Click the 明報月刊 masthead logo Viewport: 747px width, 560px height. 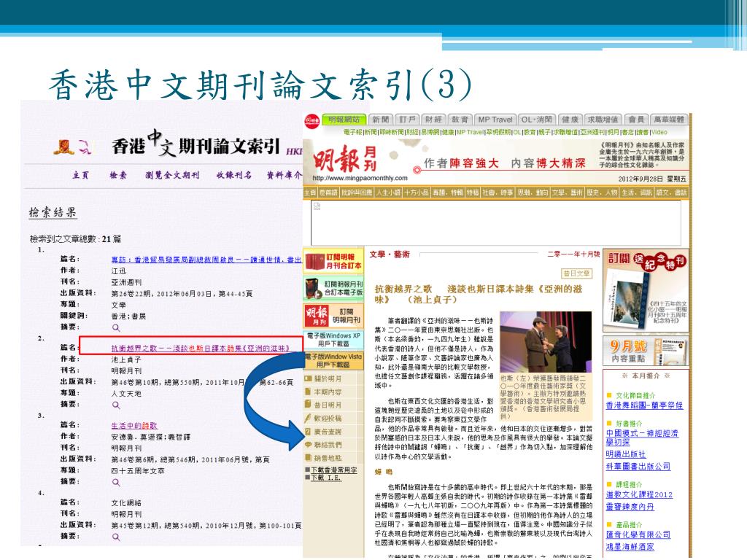click(345, 160)
